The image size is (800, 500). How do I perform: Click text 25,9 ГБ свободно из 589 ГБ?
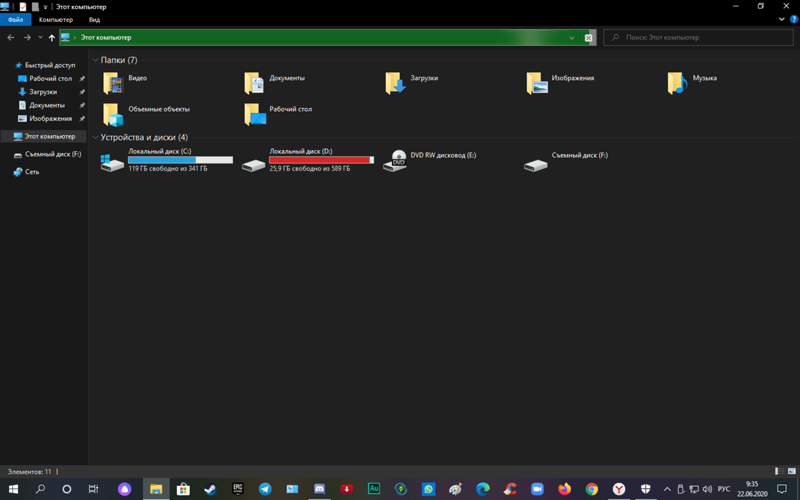[310, 168]
